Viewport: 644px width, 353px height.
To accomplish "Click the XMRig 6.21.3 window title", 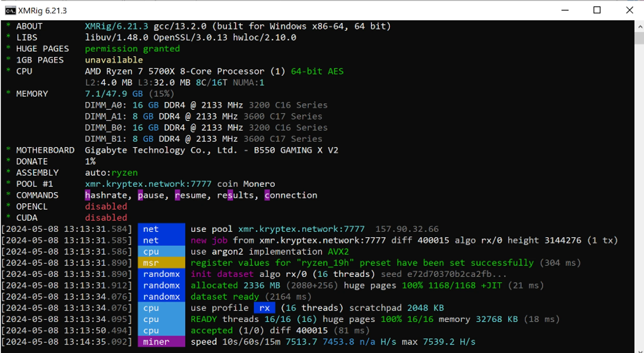I will (43, 11).
